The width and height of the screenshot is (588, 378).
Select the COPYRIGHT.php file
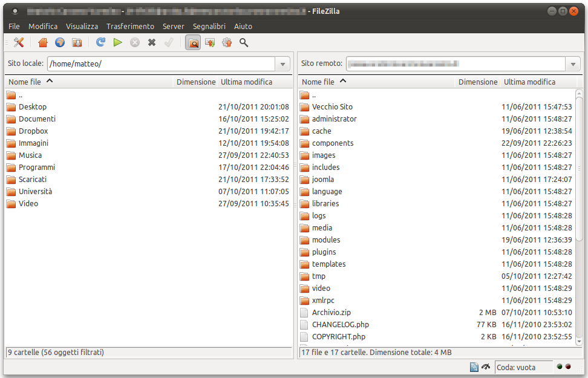click(437, 337)
